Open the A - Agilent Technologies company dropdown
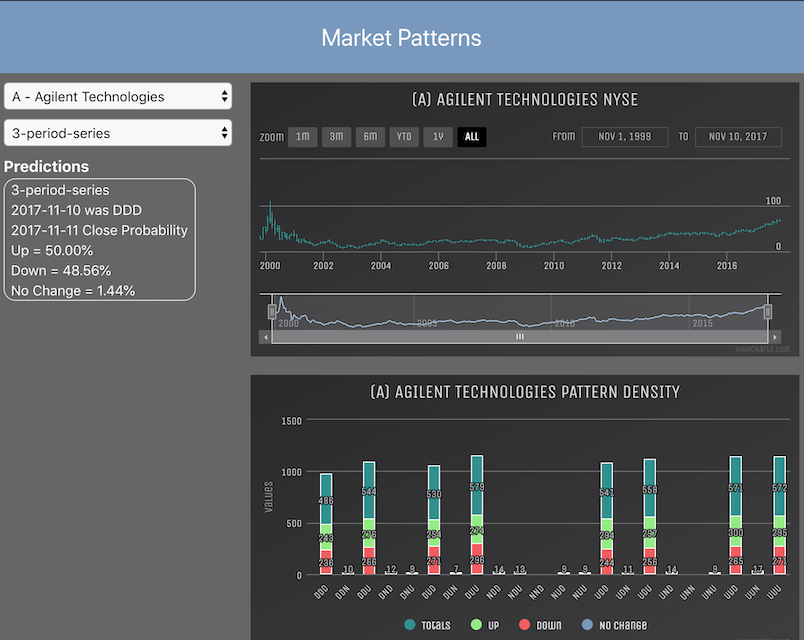This screenshot has width=804, height=640. click(117, 96)
